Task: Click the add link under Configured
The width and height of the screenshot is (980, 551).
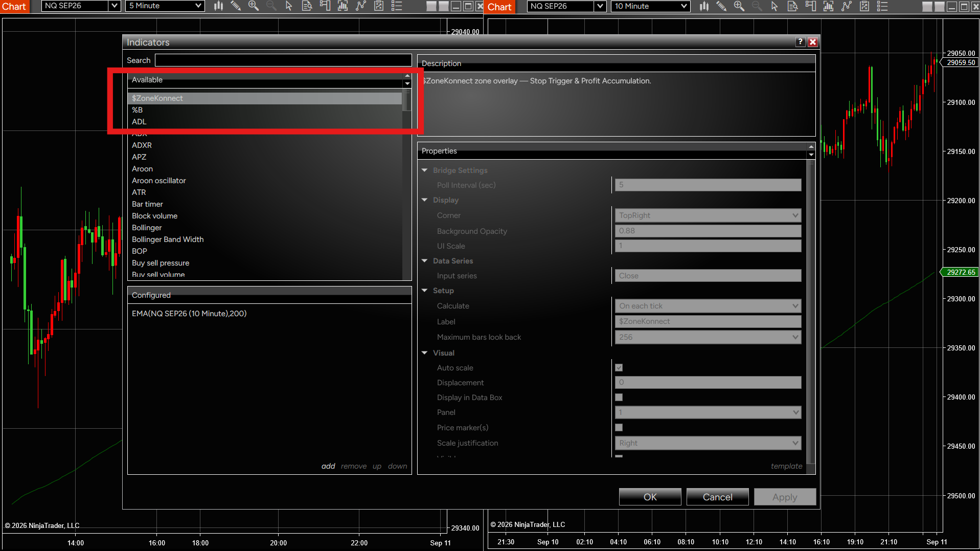Action: [x=328, y=466]
